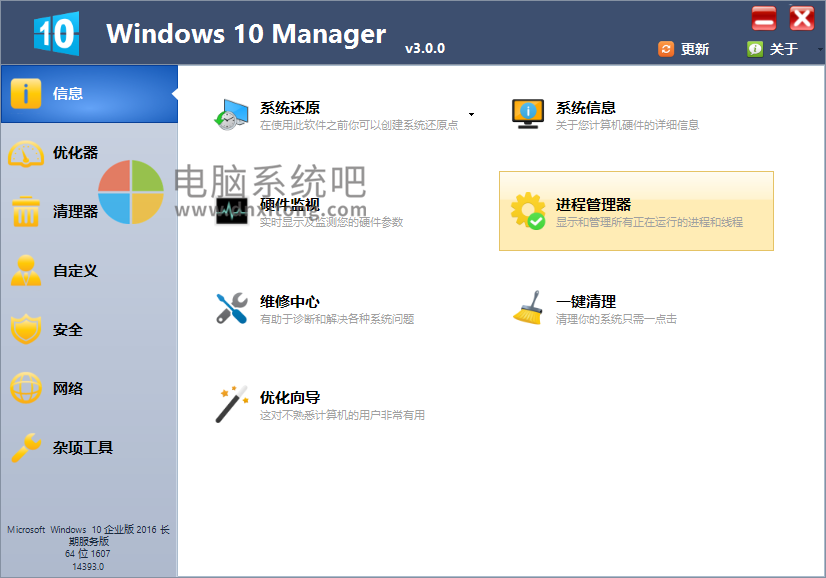Select the 杂项工具 wrench icon
This screenshot has width=826, height=578.
[26, 447]
